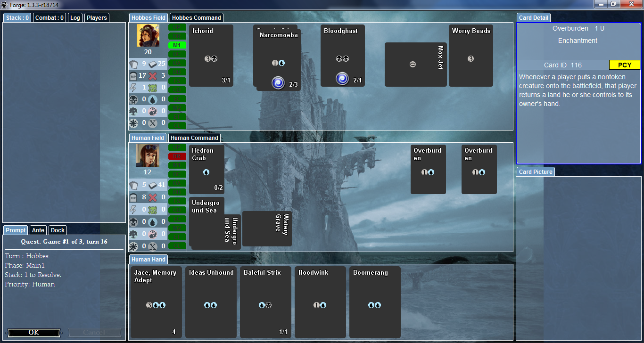This screenshot has width=644, height=343.
Task: Click Hobbes' player avatar portrait
Action: (x=148, y=35)
